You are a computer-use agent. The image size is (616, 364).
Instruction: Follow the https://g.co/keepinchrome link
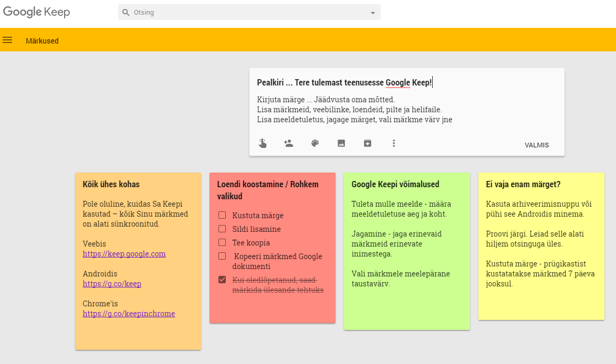click(129, 314)
